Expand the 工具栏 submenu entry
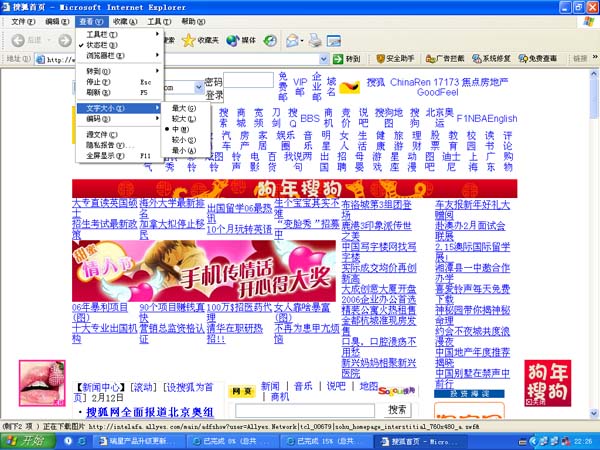Viewport: 600px width, 450px height. point(120,34)
